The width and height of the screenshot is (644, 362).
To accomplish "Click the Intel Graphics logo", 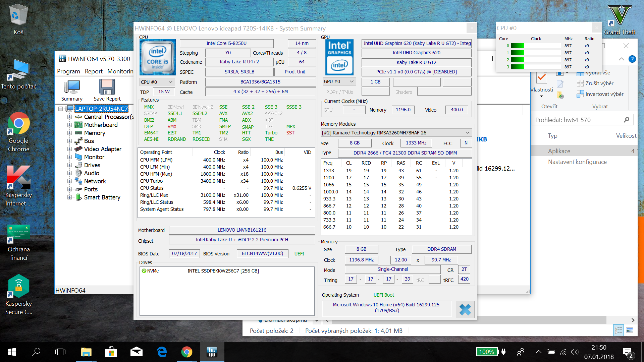I will [x=339, y=57].
